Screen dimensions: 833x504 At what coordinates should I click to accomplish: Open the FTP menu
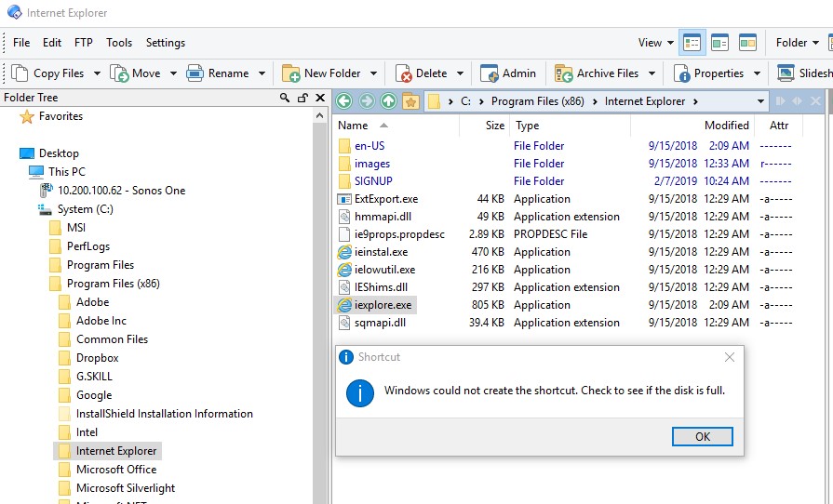tap(84, 43)
